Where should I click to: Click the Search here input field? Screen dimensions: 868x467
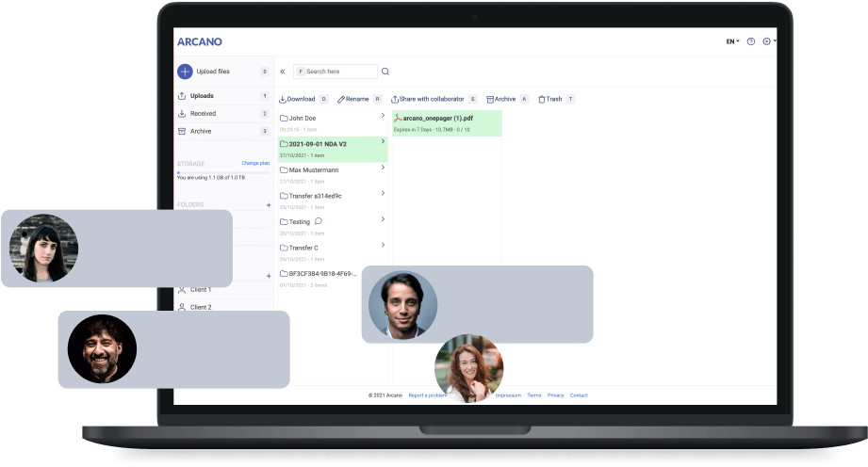coord(336,72)
